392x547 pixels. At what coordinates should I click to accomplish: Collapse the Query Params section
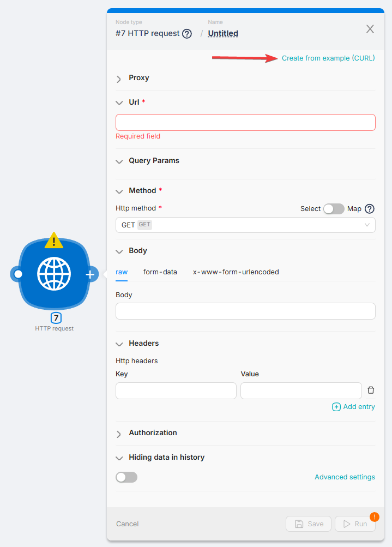pyautogui.click(x=153, y=161)
